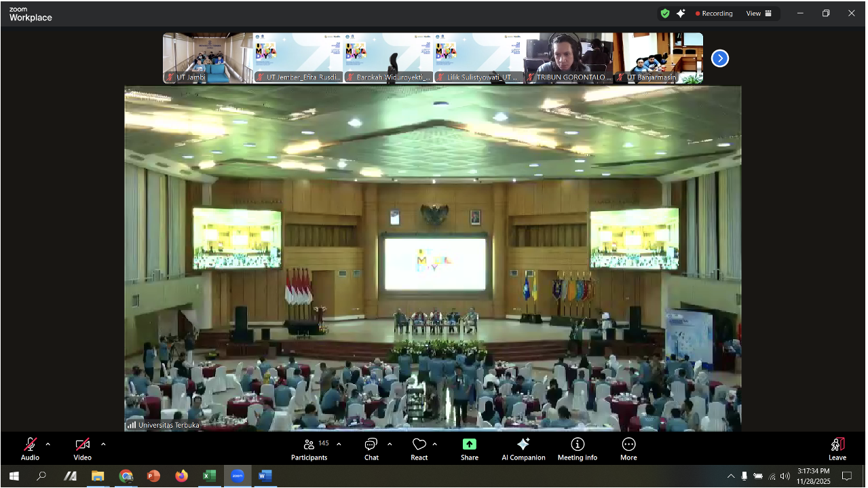868x488 pixels.
Task: Click the Recording indicator
Action: point(713,14)
